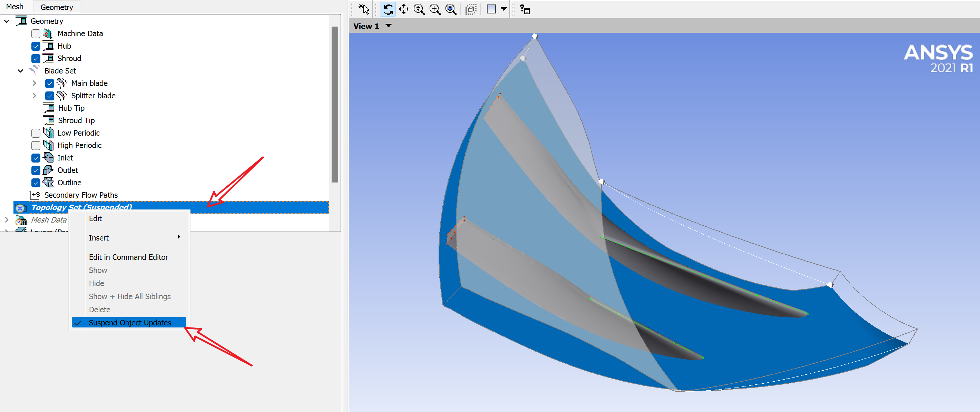Toggle Suspend Object Updates menu item
980x412 pixels.
(x=129, y=323)
